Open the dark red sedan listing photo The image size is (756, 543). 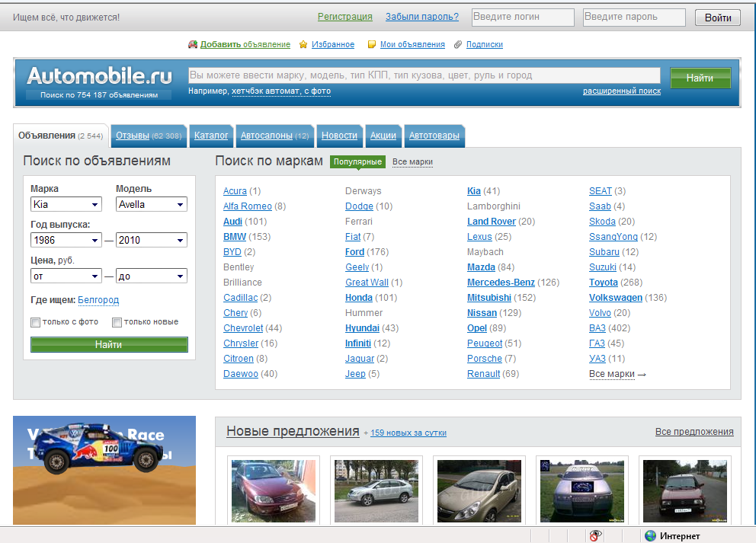tap(274, 490)
